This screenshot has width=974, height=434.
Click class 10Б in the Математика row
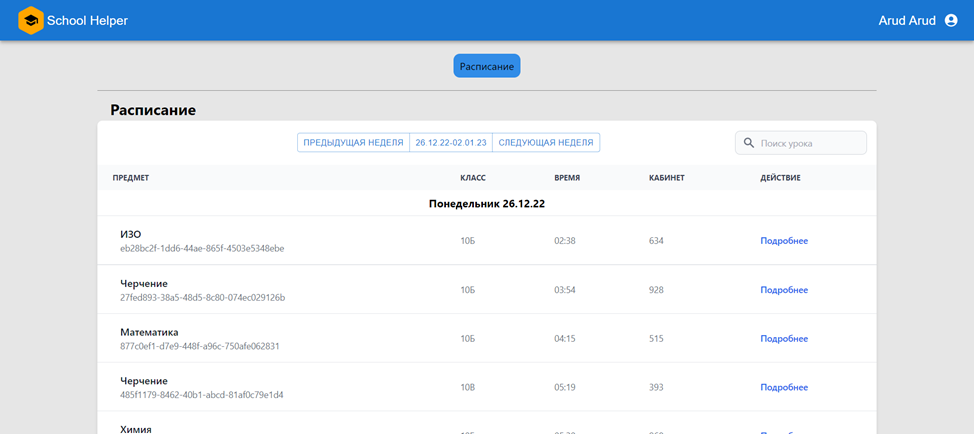[468, 339]
